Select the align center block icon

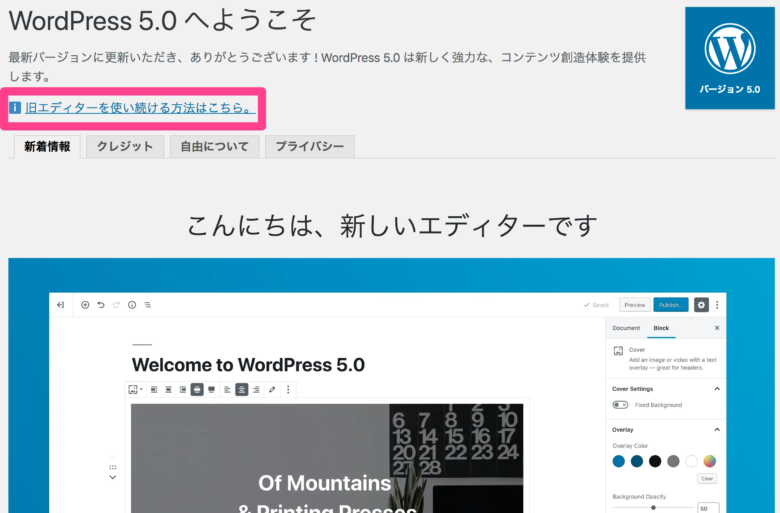coord(169,390)
